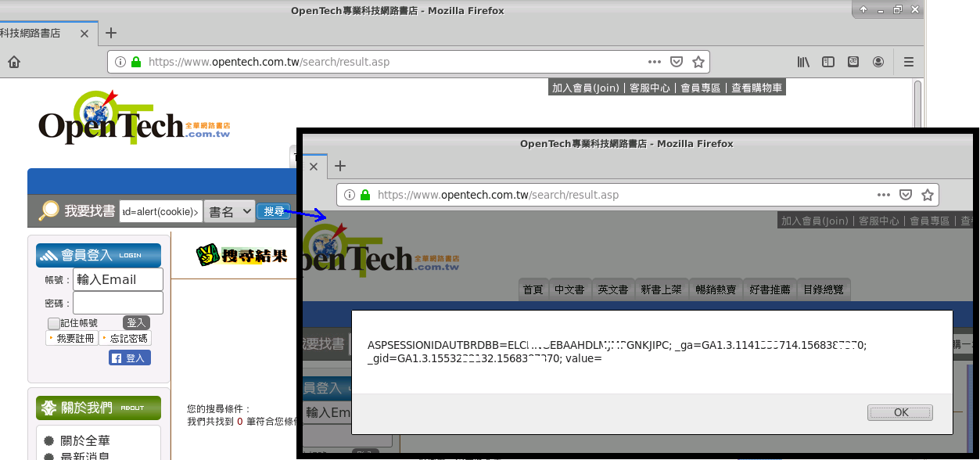Click Pocket save icon in main window URL bar
This screenshot has height=460, width=980.
point(677,62)
